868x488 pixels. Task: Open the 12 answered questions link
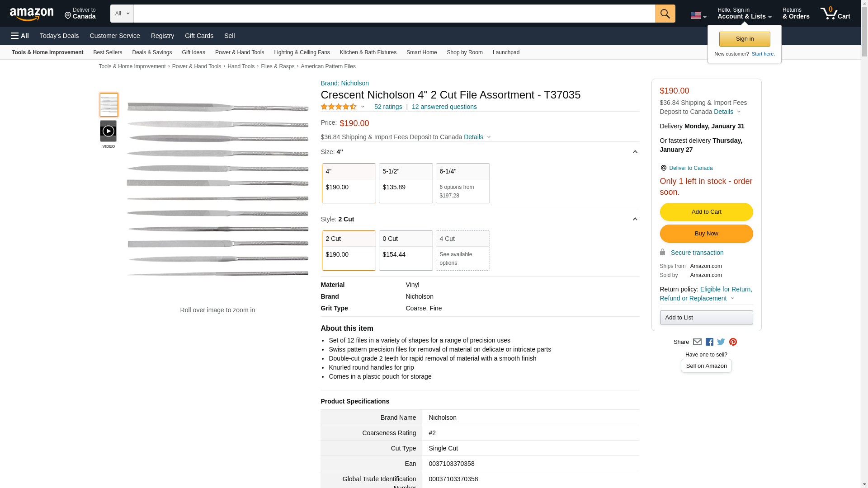point(444,107)
